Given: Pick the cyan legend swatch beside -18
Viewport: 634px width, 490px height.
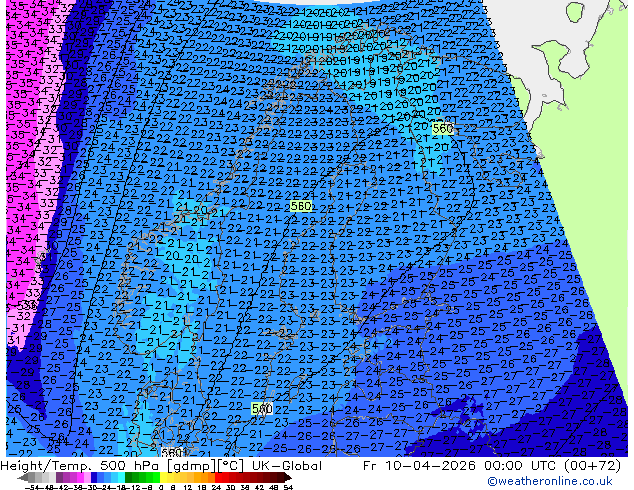Looking at the screenshot, I should (121, 477).
